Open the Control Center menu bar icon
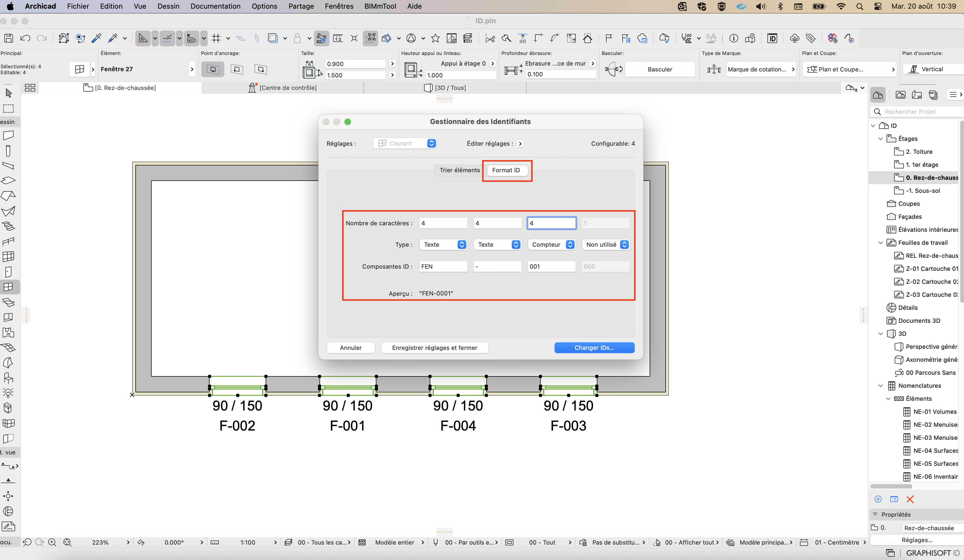The image size is (964, 560). pyautogui.click(x=878, y=6)
